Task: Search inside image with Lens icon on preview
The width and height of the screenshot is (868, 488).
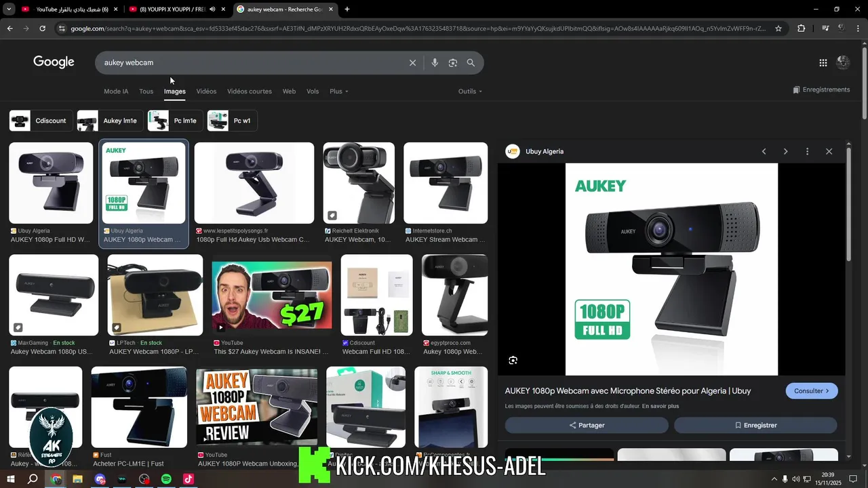Action: 513,360
